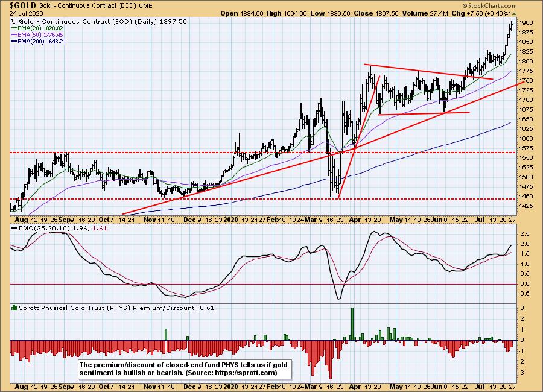Click the https://sprott.com source URL
The height and width of the screenshot is (392, 543).
[245, 373]
